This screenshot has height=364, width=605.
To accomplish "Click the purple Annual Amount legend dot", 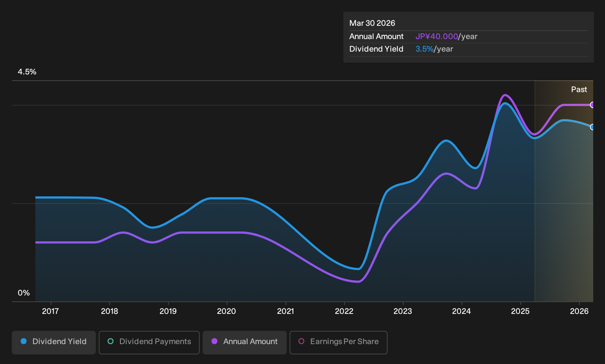I will point(214,342).
